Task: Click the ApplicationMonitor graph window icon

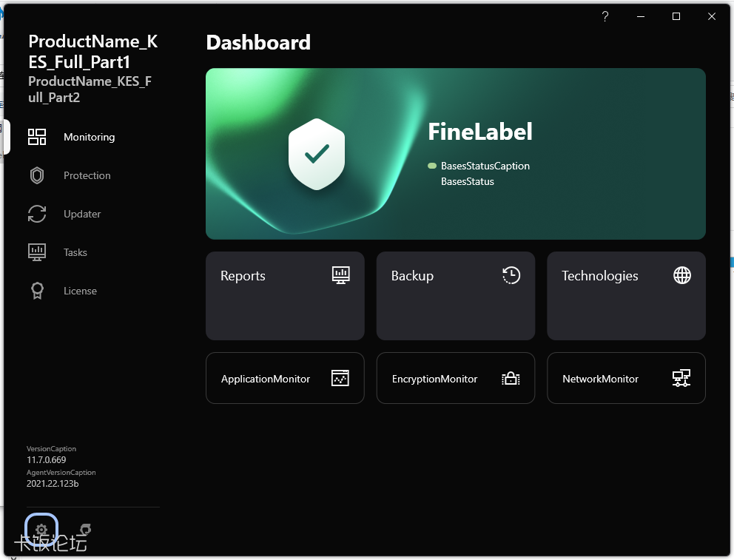Action: coord(340,378)
